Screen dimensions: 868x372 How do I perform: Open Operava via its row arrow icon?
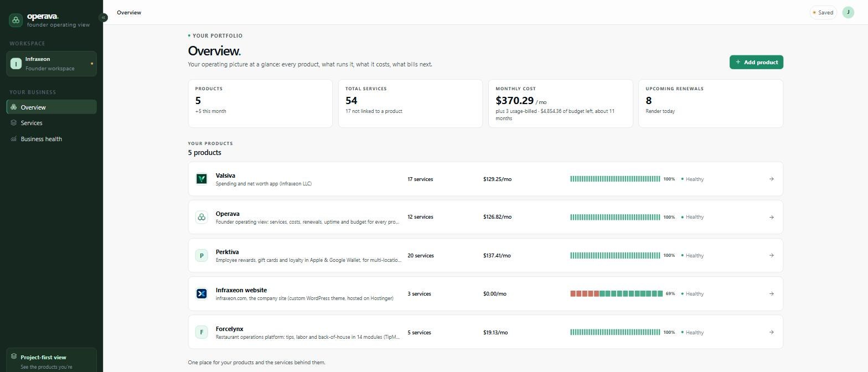coord(771,217)
